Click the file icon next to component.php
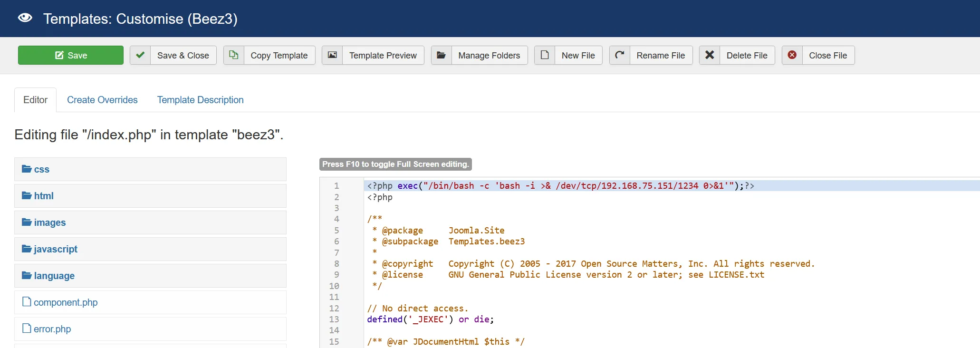 click(27, 301)
